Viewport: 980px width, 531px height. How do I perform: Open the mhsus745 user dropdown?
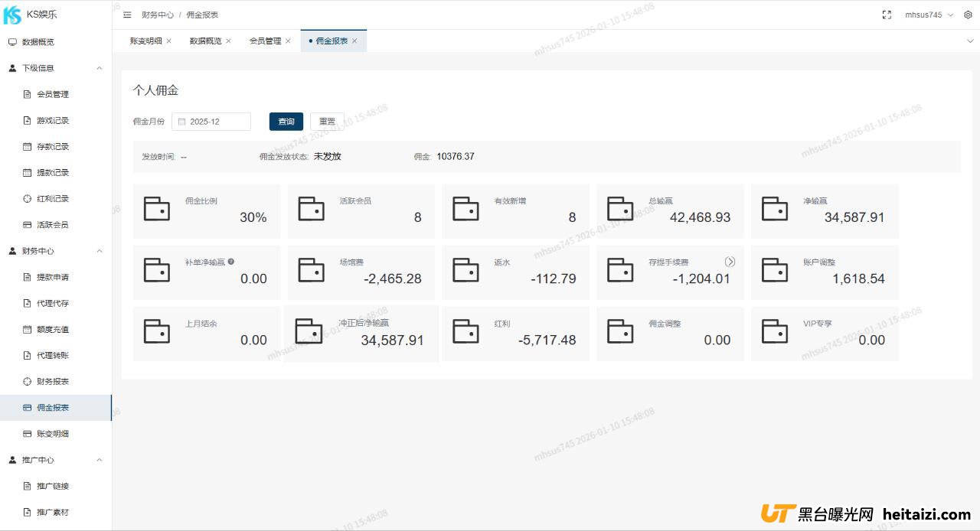(x=929, y=15)
